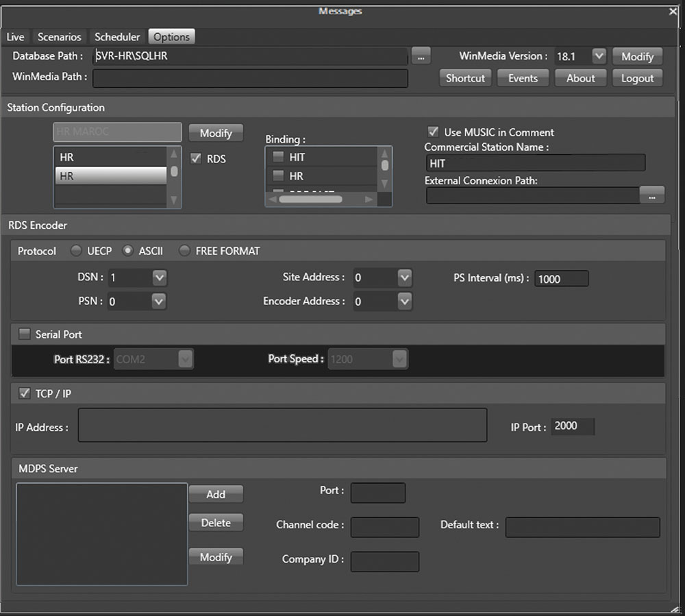Toggle the RDS checkbox
This screenshot has height=616, width=685.
tap(195, 158)
